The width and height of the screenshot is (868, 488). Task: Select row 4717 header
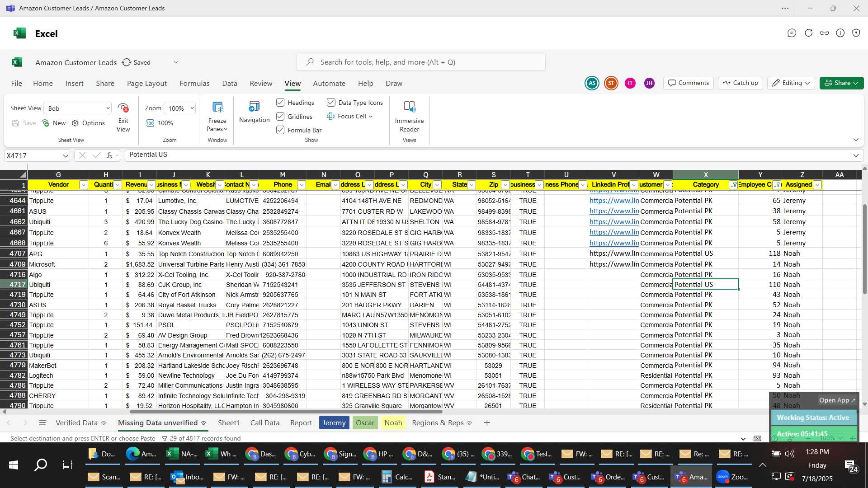(x=14, y=285)
